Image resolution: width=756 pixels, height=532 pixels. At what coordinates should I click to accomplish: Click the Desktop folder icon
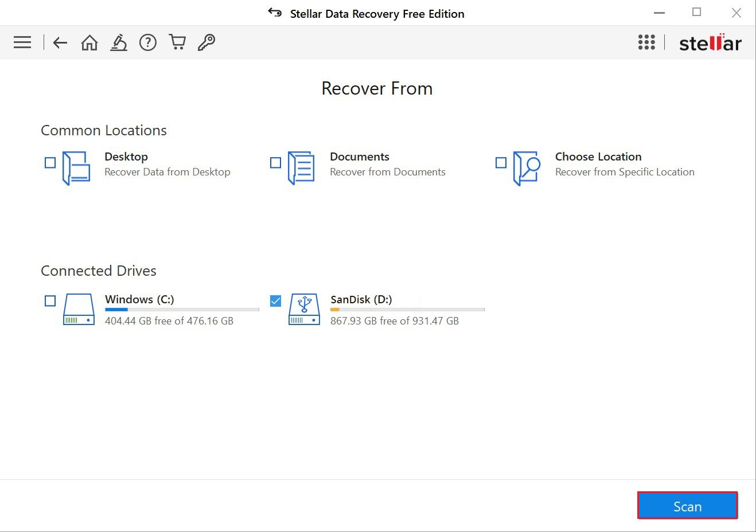coord(76,168)
